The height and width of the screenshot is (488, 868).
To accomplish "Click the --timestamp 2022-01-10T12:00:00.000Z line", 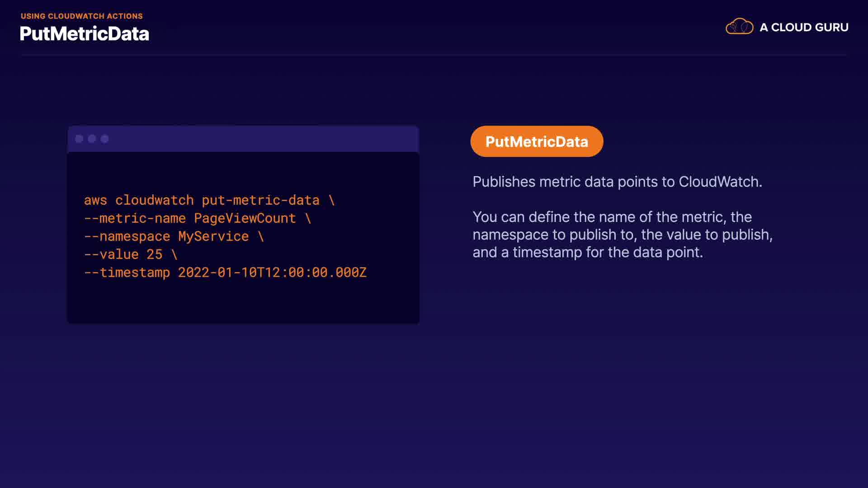I will tap(225, 272).
